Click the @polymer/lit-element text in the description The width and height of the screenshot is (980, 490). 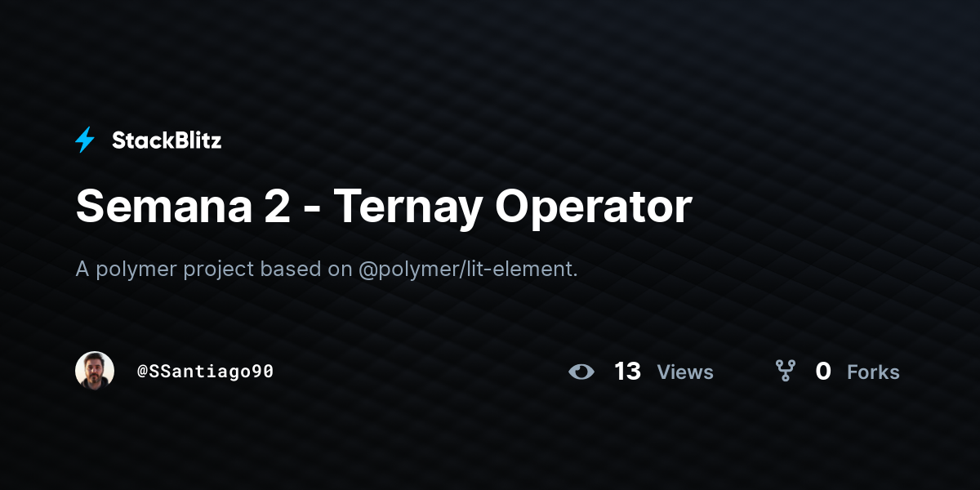point(468,269)
